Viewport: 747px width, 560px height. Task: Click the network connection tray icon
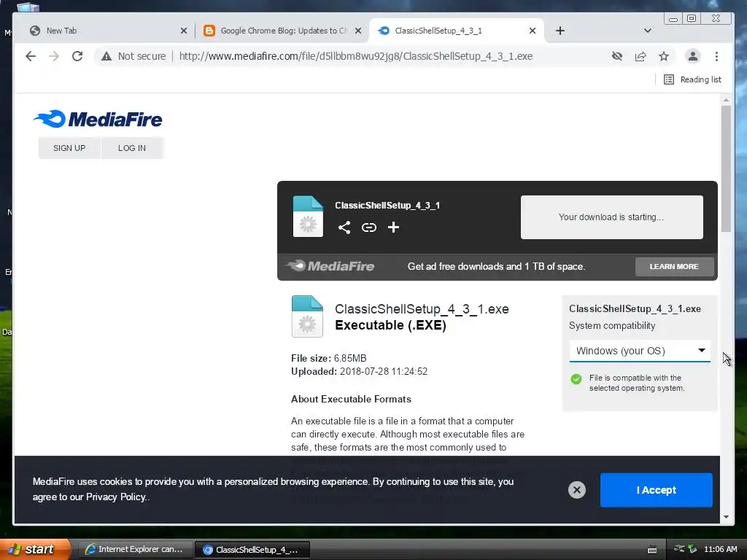pos(680,549)
